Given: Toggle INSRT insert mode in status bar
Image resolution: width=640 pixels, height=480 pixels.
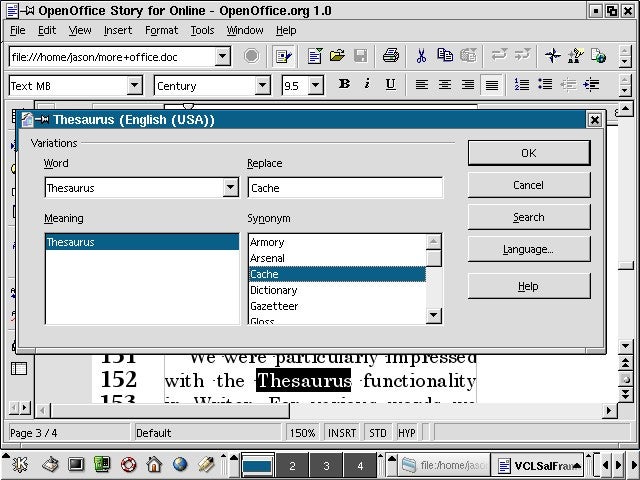Looking at the screenshot, I should click(342, 433).
